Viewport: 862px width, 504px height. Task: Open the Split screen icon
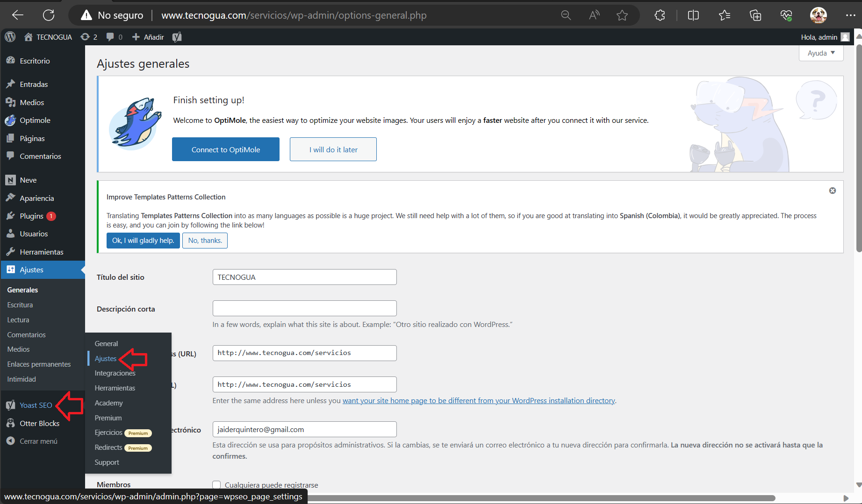(693, 15)
